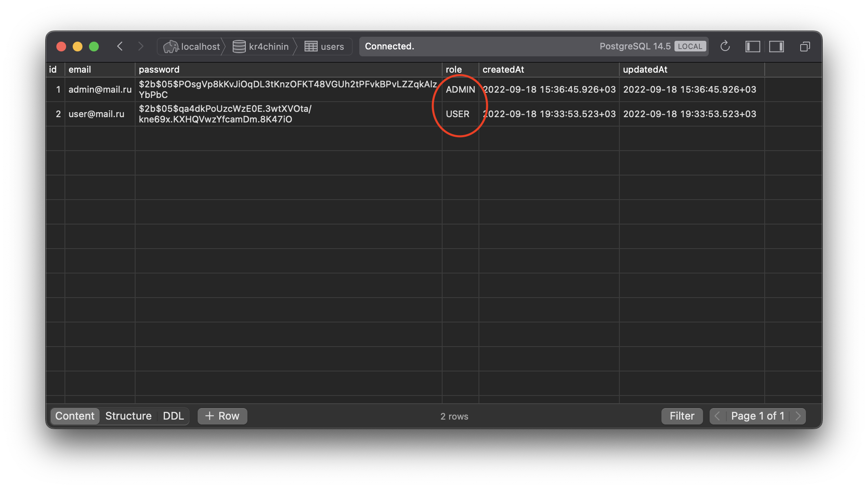The height and width of the screenshot is (489, 868).
Task: Click the localhost elephant breadcrumb
Action: click(192, 47)
